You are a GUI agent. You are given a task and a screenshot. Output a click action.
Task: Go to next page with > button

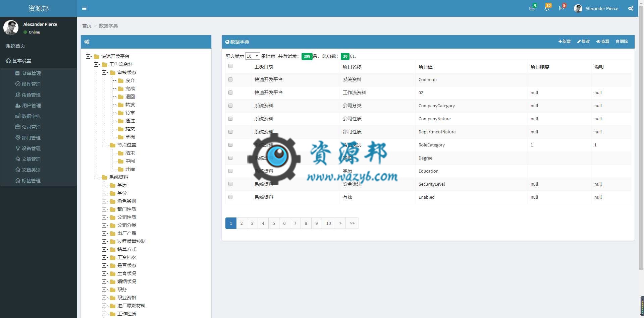coord(340,223)
